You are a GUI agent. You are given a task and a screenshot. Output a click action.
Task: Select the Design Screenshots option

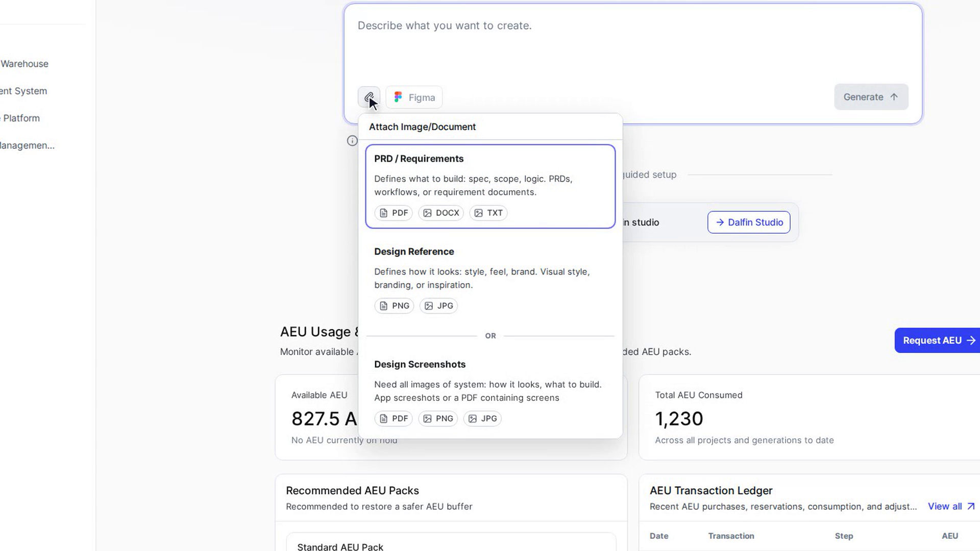click(x=490, y=391)
